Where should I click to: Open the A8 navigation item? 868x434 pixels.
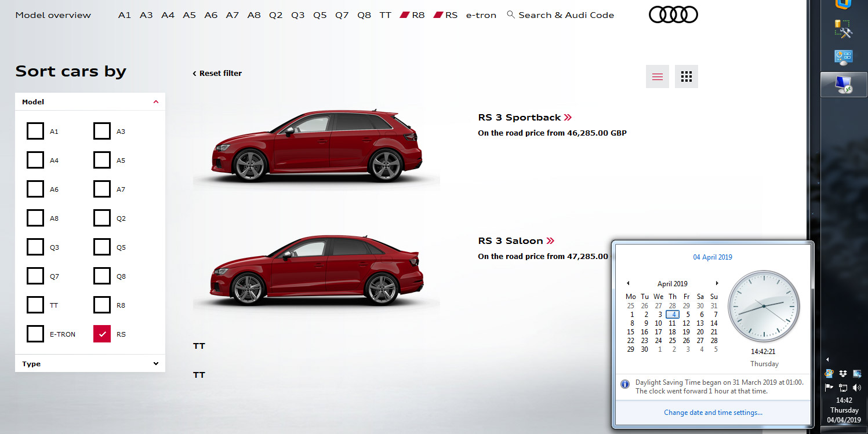(x=254, y=15)
